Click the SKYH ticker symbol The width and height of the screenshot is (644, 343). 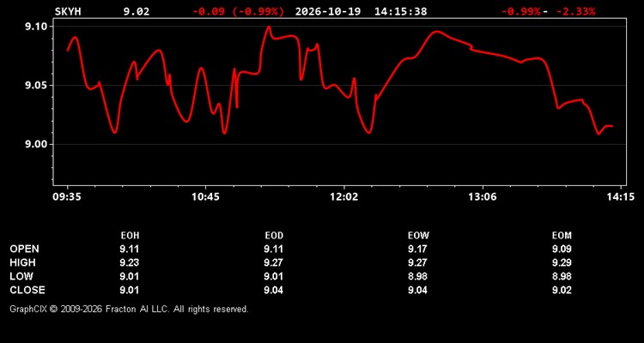click(x=68, y=11)
